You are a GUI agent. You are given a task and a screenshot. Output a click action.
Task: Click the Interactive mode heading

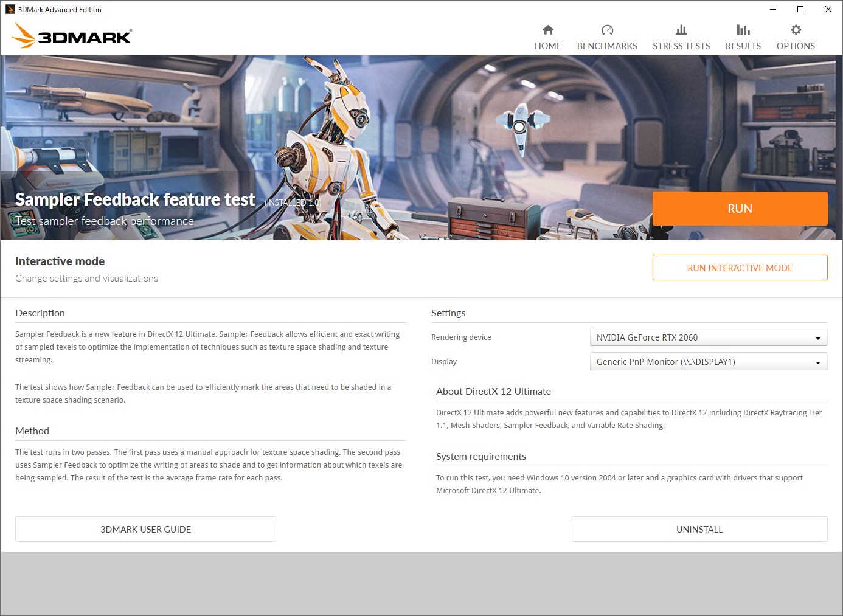[60, 261]
